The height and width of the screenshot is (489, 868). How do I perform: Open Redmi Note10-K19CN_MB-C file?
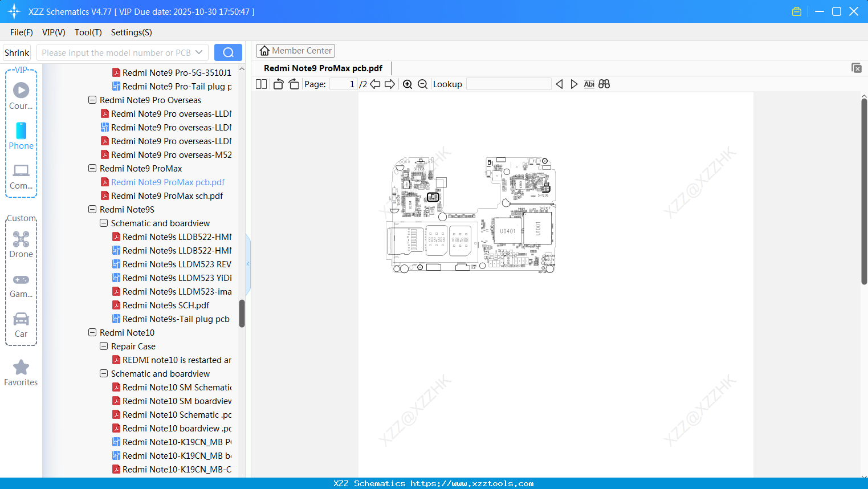(177, 469)
